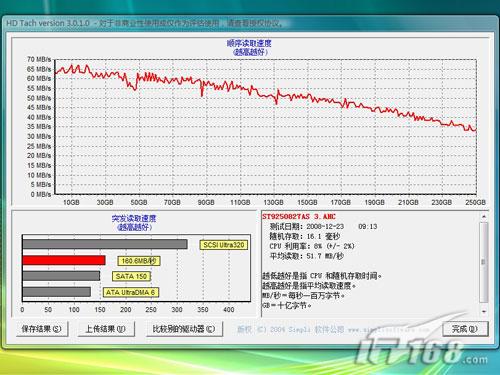The image size is (500, 375).
Task: Click the red 160.6MB/秒 burst speed bar
Action: [64, 260]
